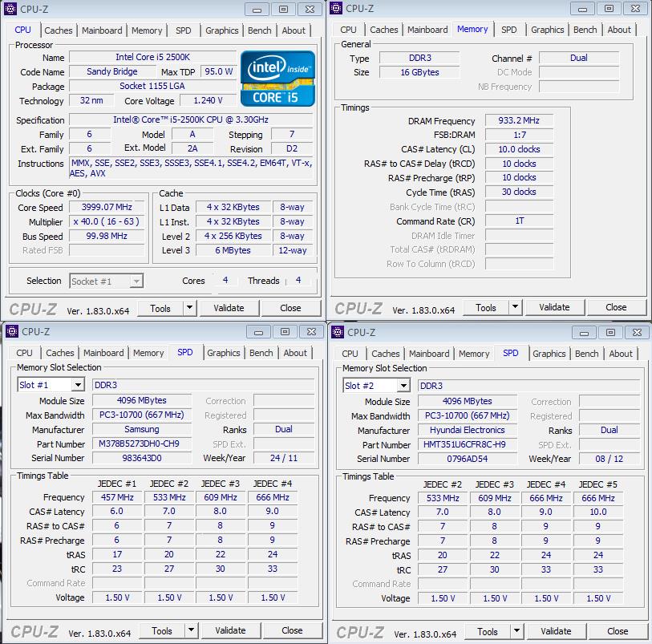
Task: Open Graphics tab in the top-right Memory window
Action: pos(547,30)
